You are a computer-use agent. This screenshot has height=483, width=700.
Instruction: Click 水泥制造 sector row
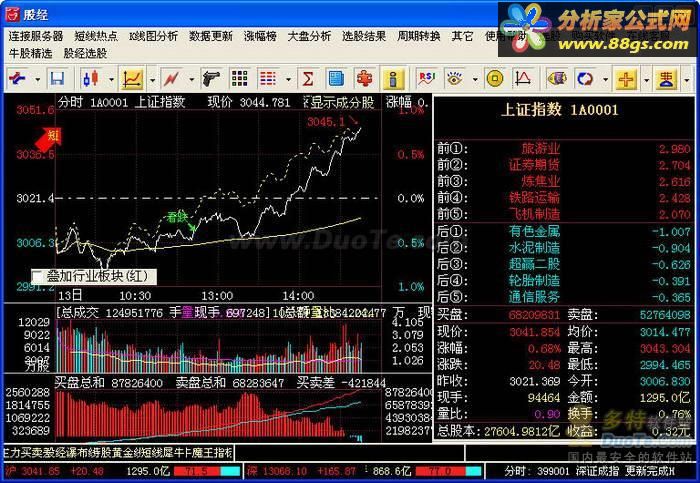coord(564,248)
